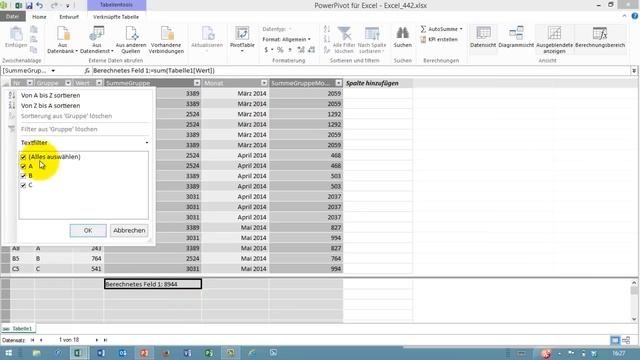Confirm the filter with OK
Image resolution: width=640 pixels, height=360 pixels.
pos(88,230)
